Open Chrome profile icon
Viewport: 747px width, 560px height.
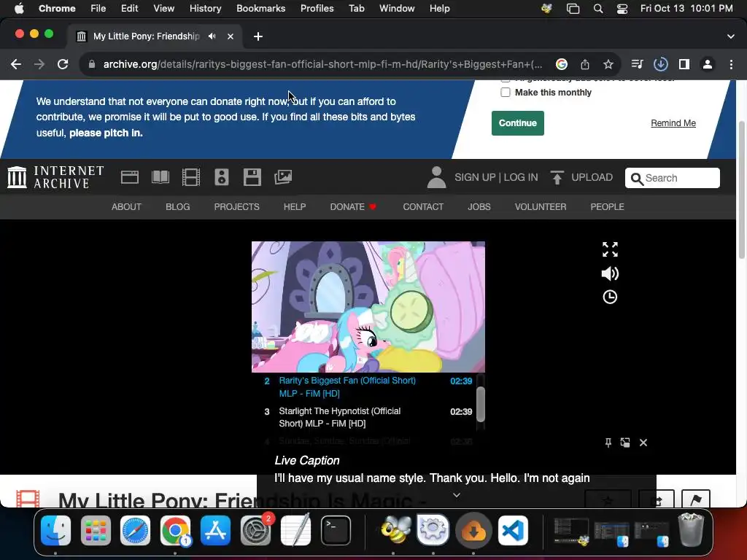coord(708,64)
